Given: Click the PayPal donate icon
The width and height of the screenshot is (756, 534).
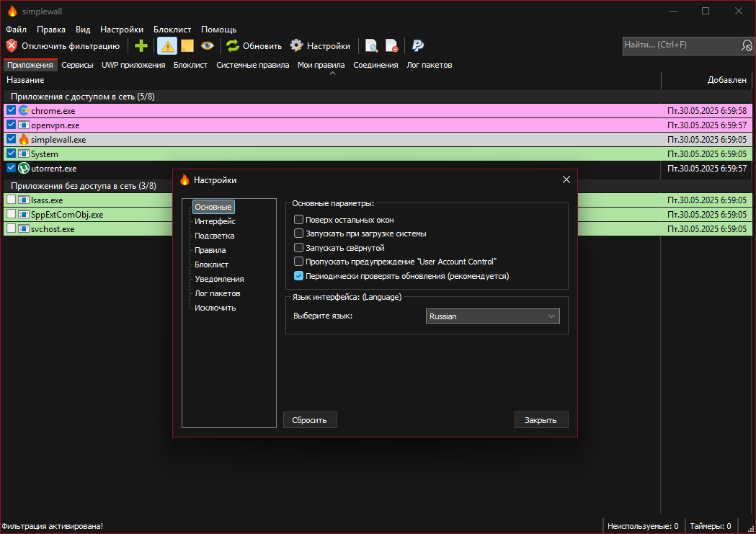Looking at the screenshot, I should (417, 46).
